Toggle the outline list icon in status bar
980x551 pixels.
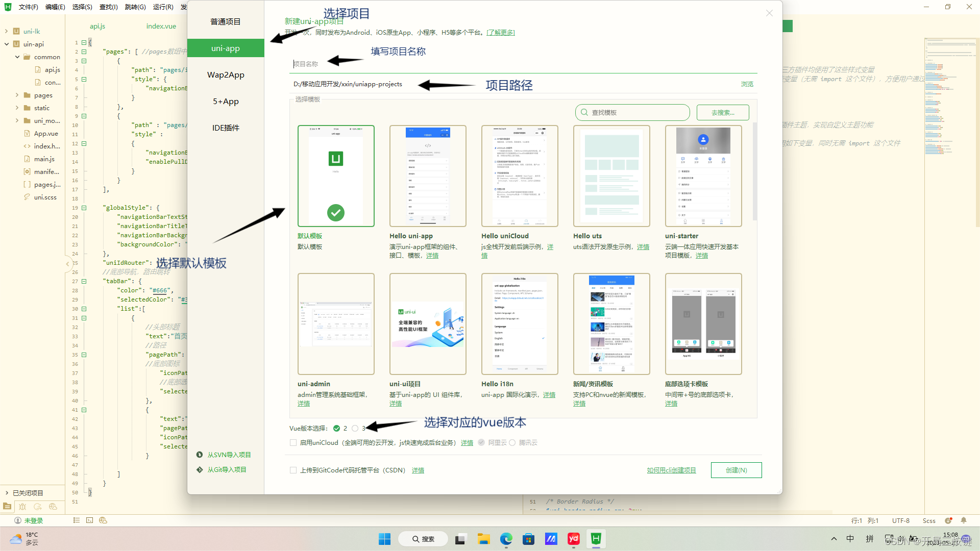click(x=77, y=520)
